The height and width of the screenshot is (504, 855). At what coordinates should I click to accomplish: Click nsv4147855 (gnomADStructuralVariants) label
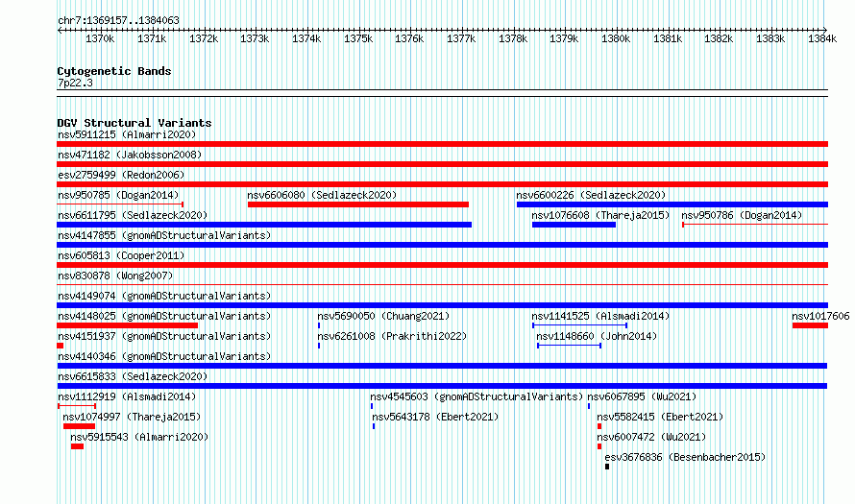pos(164,235)
